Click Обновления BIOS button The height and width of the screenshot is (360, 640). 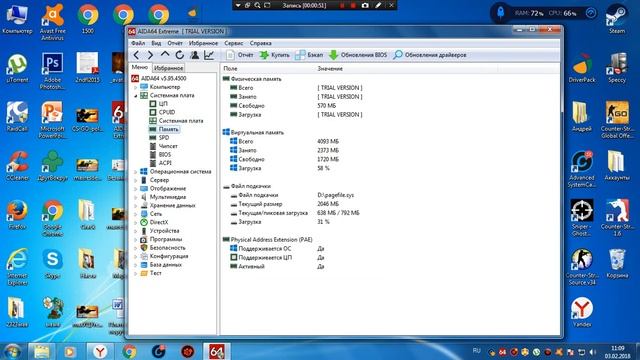point(358,55)
